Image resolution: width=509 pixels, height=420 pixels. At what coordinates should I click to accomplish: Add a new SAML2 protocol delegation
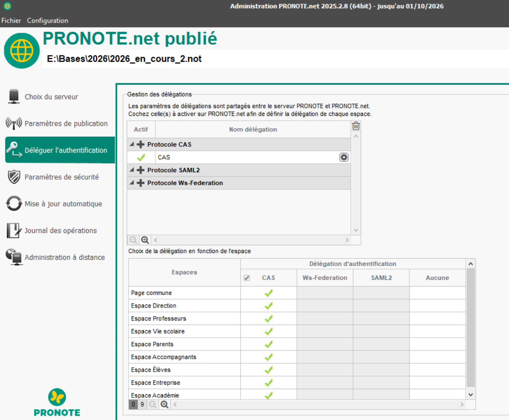click(140, 170)
